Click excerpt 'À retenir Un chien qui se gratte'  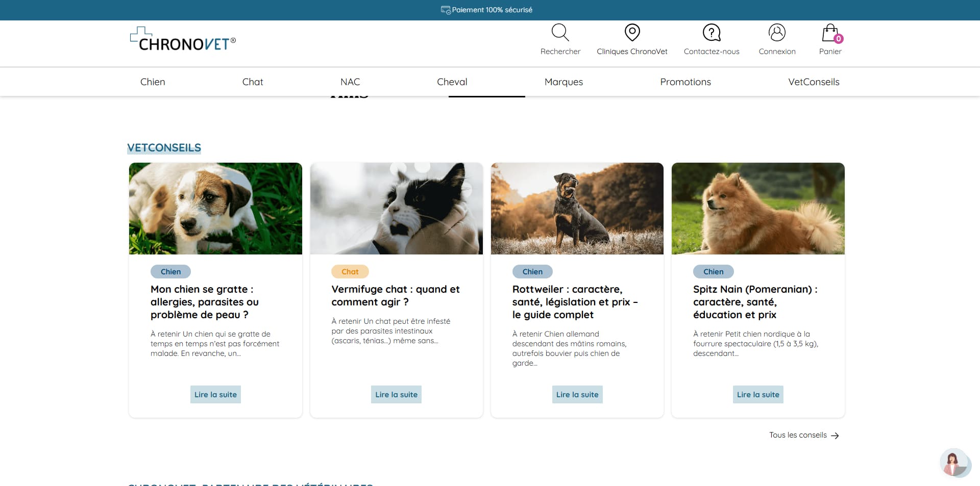tap(215, 344)
